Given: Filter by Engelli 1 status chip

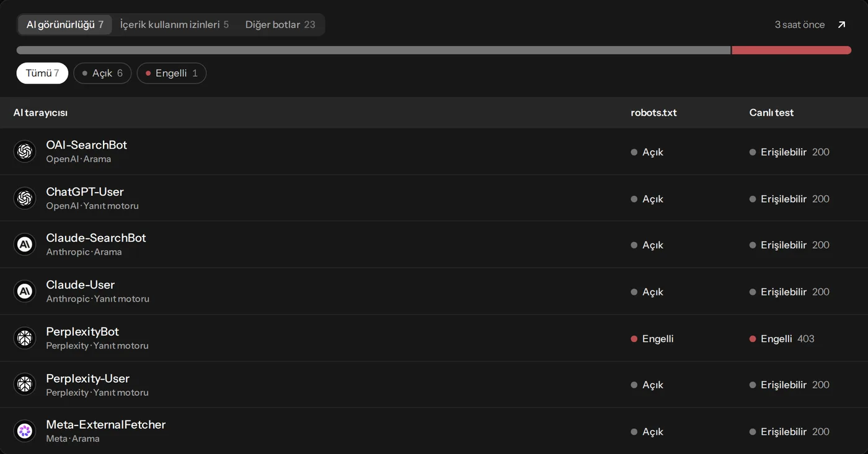Looking at the screenshot, I should pos(171,73).
